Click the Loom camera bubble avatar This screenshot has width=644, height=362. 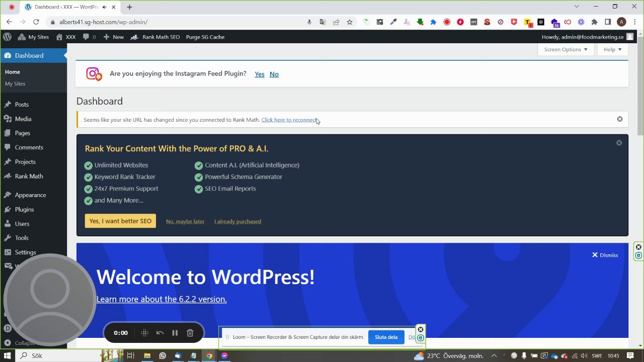point(50,300)
